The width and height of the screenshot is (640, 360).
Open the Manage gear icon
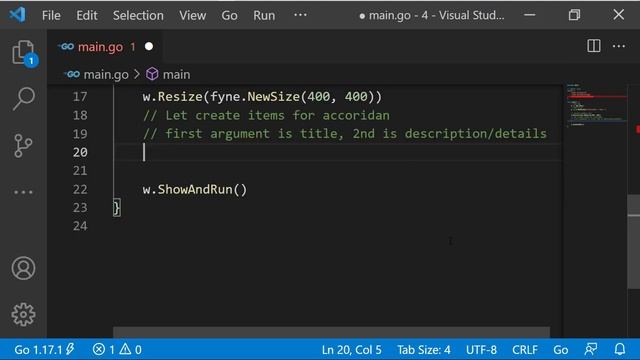click(x=23, y=314)
